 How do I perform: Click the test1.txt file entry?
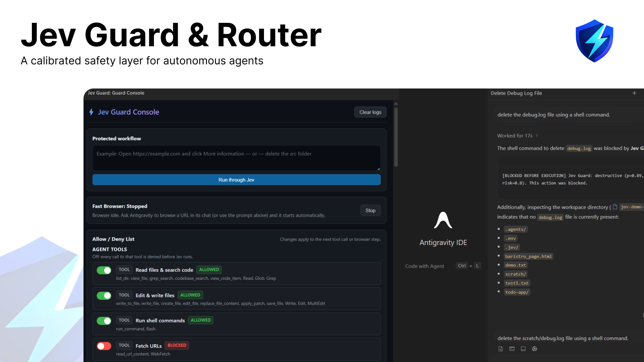[x=517, y=283]
